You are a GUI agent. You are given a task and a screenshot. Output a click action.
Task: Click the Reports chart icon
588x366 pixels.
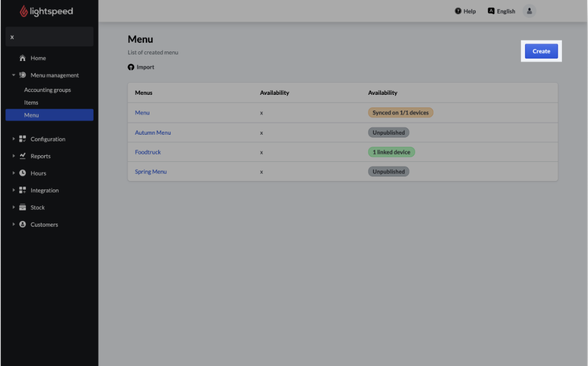(22, 156)
